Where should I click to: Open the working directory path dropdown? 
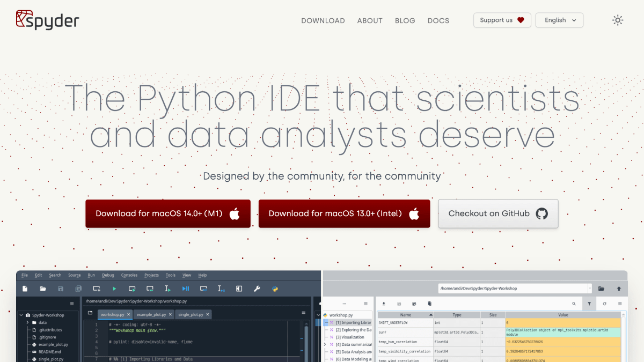[x=590, y=289]
